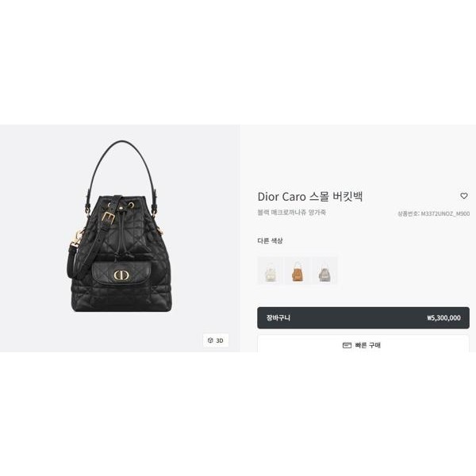Click the 상품번호 label text

(x=408, y=213)
